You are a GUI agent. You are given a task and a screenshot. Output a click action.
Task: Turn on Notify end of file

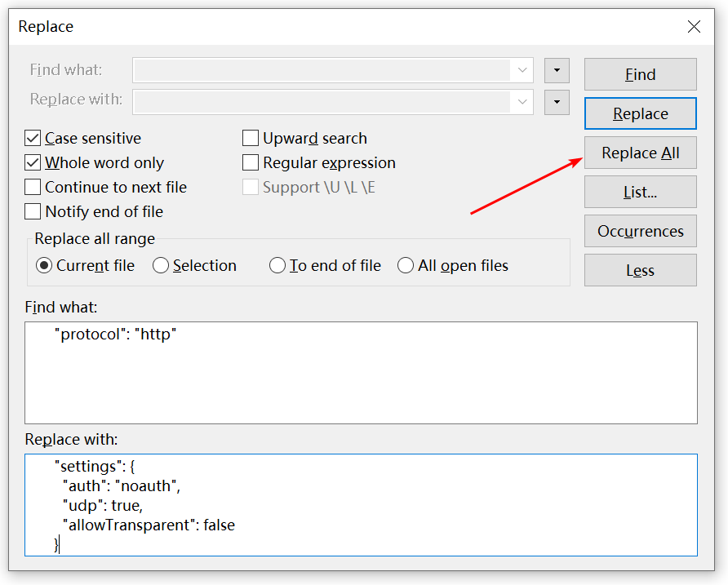pos(33,212)
